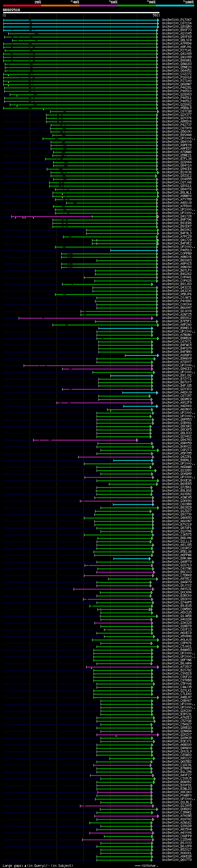Open hit UniRef100_B9HEC3

[176, 328]
